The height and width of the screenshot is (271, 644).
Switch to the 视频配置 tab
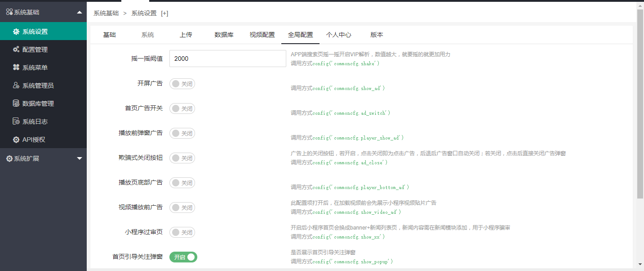261,34
